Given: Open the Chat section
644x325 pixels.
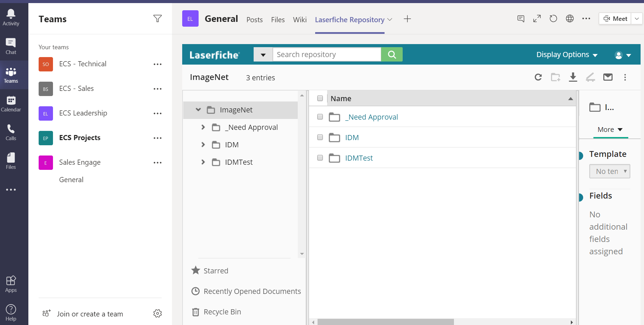Looking at the screenshot, I should pos(11,46).
